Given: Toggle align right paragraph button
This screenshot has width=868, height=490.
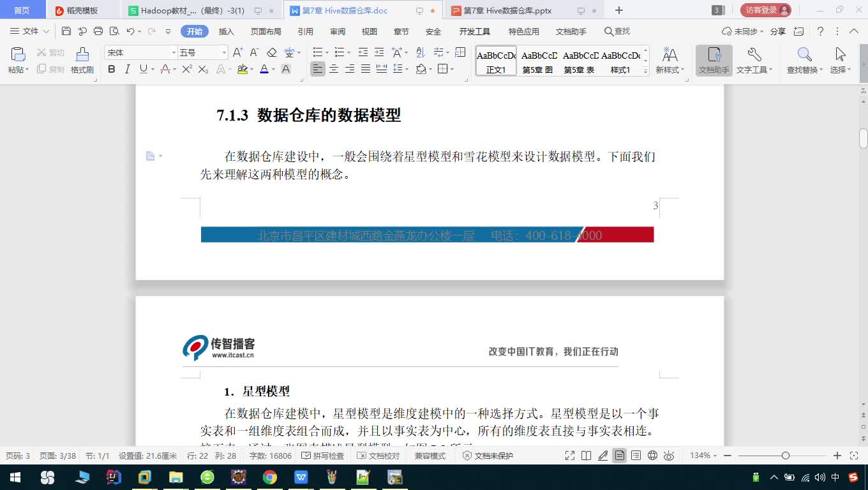Looking at the screenshot, I should pyautogui.click(x=350, y=69).
